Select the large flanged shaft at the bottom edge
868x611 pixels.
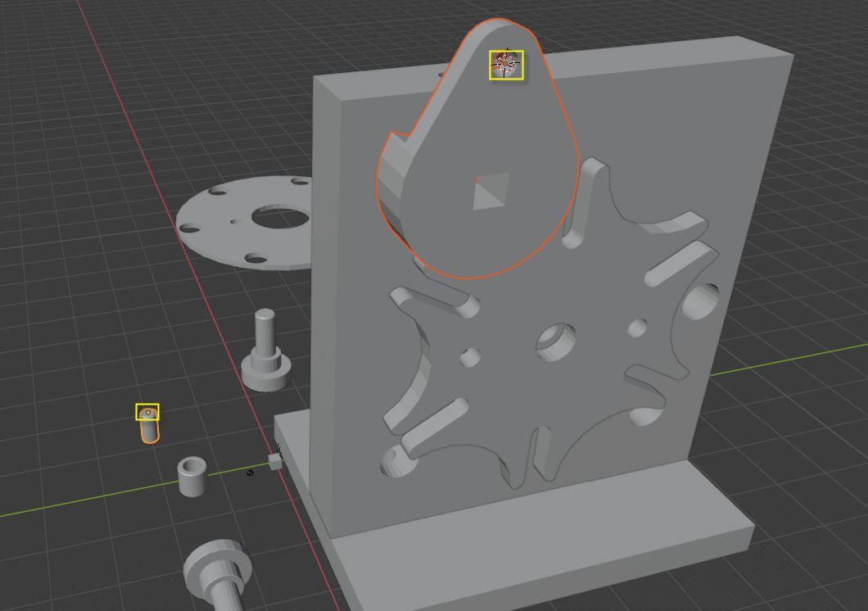[x=219, y=576]
